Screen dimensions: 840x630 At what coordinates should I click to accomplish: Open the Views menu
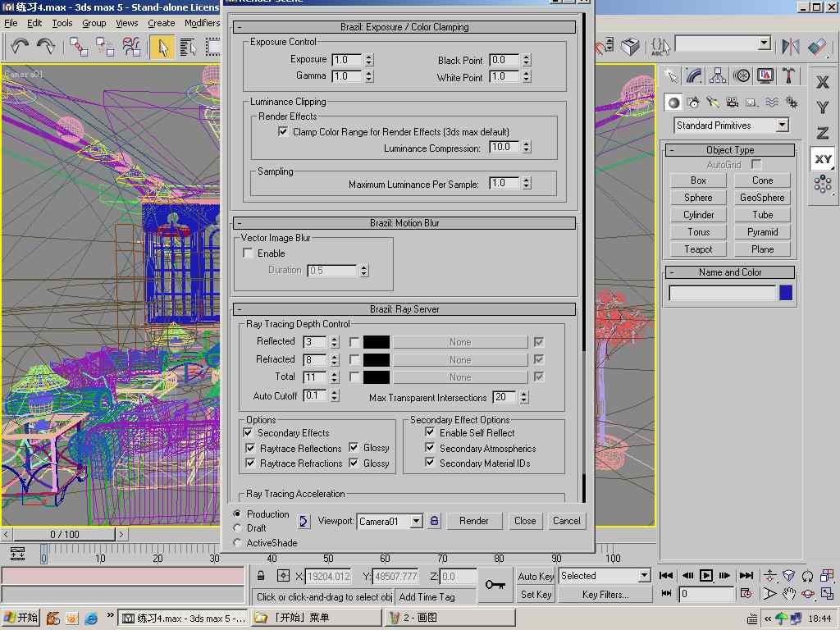(127, 23)
